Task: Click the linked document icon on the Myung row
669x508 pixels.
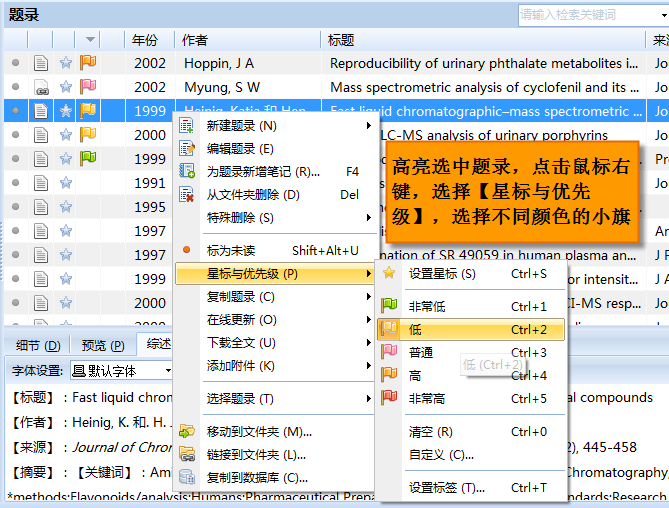Action: coord(41,87)
